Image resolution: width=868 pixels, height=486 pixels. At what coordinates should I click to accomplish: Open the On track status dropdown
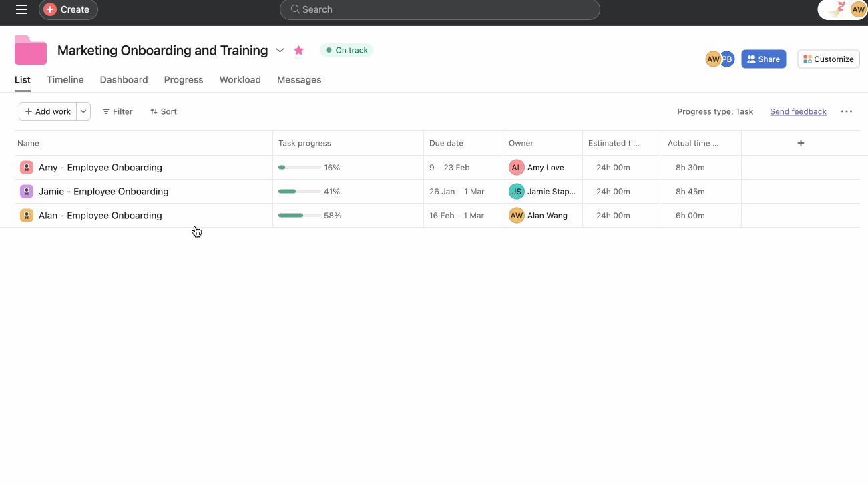[x=346, y=50]
